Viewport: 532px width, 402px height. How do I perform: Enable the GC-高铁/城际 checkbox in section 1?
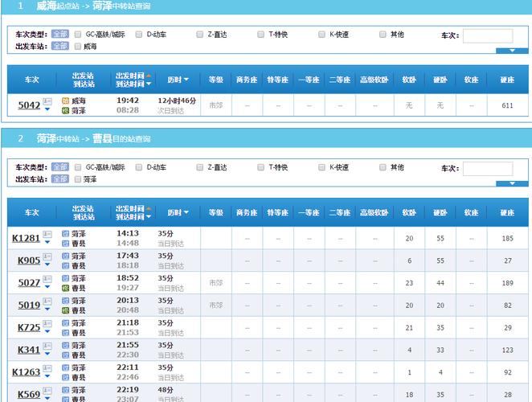(78, 35)
